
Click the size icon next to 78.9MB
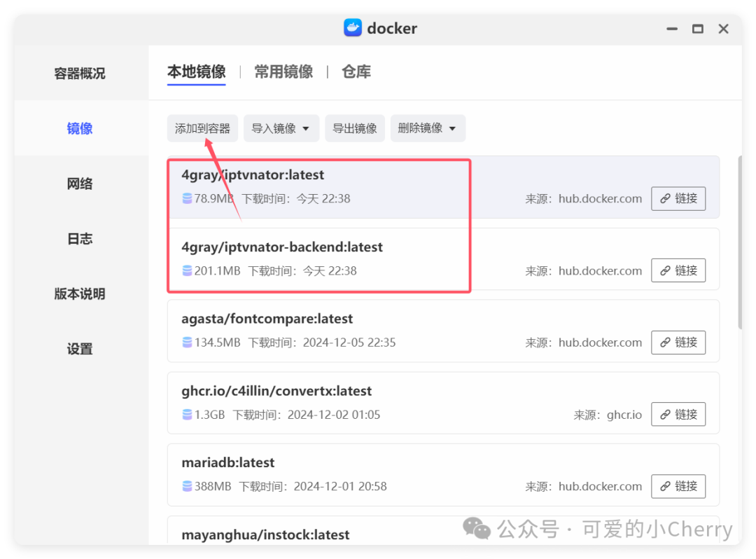pos(187,199)
